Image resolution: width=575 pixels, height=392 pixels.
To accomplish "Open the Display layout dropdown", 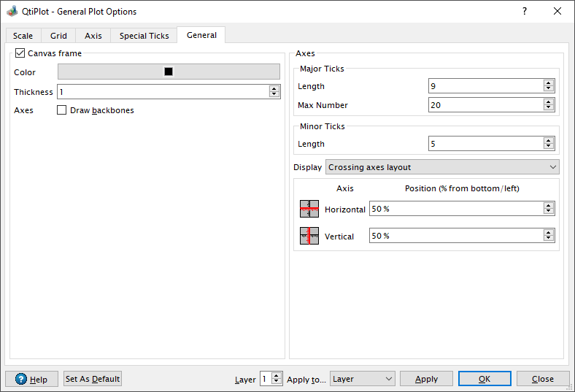I will click(x=442, y=167).
